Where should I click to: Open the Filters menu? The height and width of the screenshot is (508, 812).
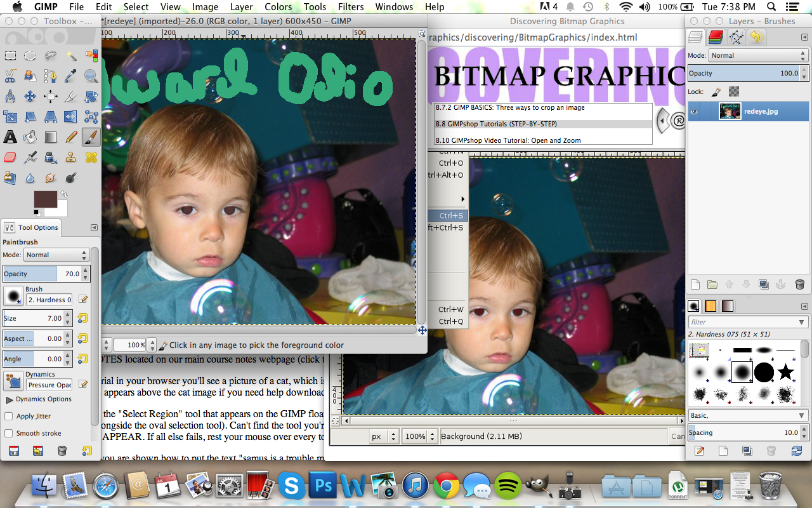click(350, 7)
